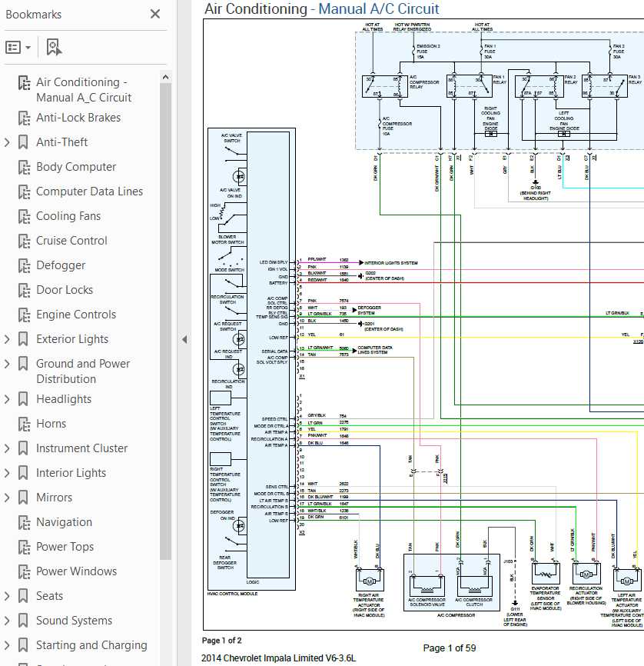Open the bookmarks options list menu
This screenshot has height=666, width=644.
pyautogui.click(x=18, y=47)
